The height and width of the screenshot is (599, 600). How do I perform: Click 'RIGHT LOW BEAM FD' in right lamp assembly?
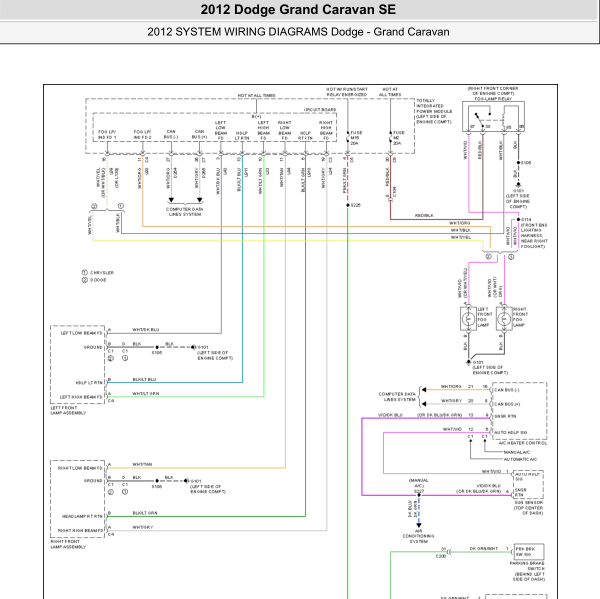coord(80,468)
